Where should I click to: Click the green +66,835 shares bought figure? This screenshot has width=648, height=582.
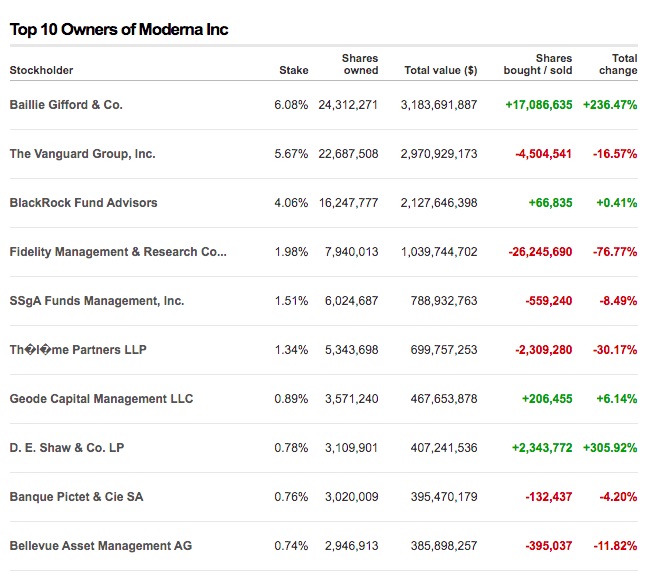[x=550, y=203]
